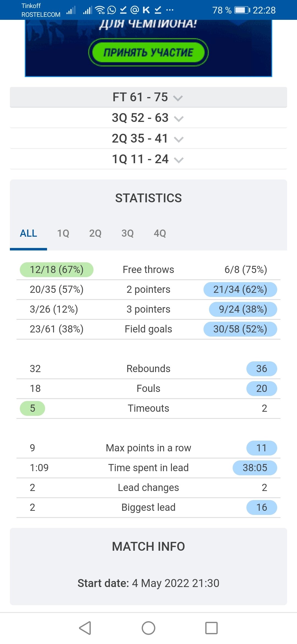Open the 4Q statistics tab
The image size is (297, 644).
tap(160, 233)
